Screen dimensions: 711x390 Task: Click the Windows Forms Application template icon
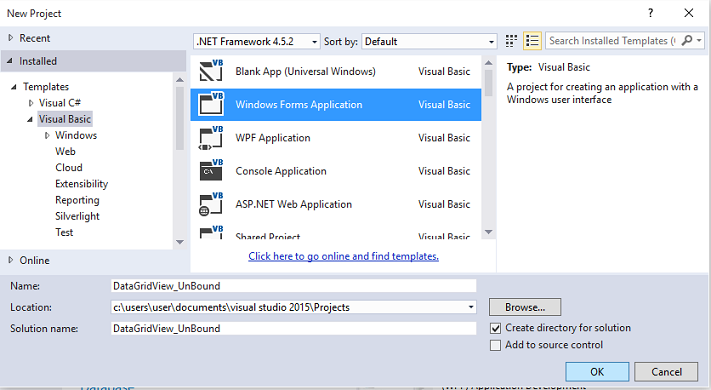coord(211,104)
